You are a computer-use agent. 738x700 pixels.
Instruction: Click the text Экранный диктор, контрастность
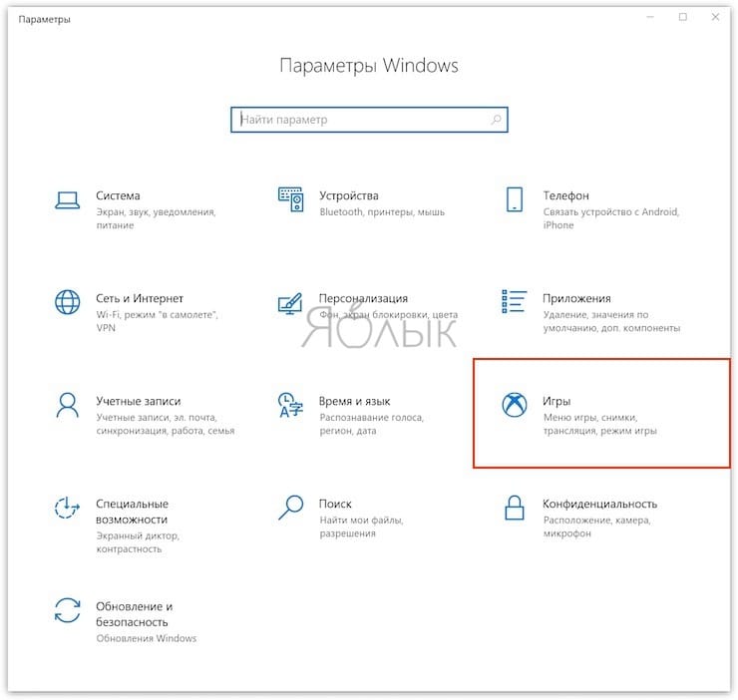click(x=138, y=542)
